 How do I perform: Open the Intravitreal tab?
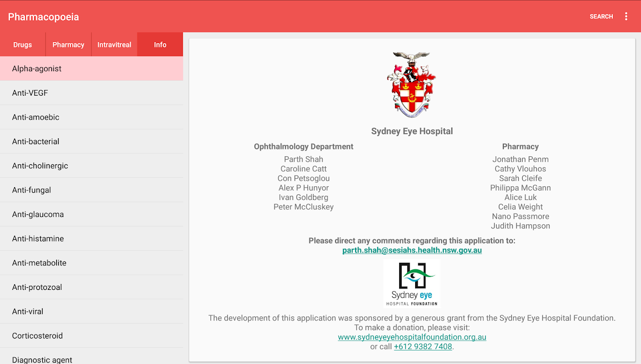point(114,45)
